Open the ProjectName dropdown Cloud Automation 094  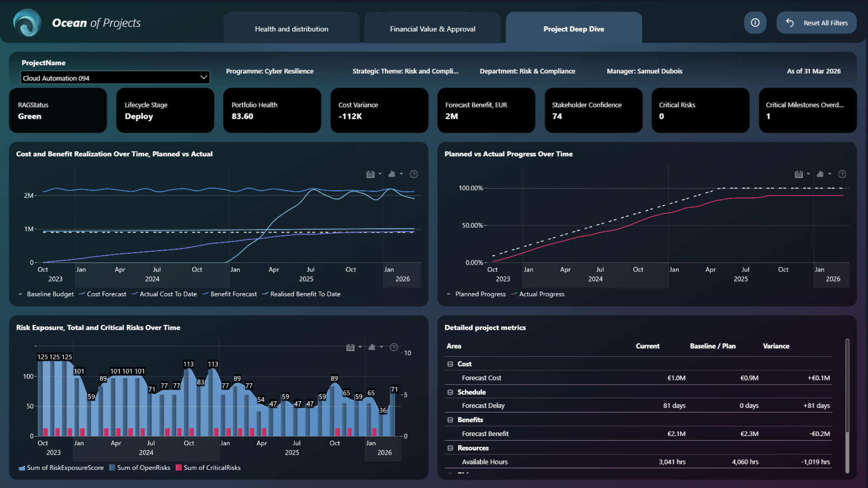pyautogui.click(x=115, y=78)
